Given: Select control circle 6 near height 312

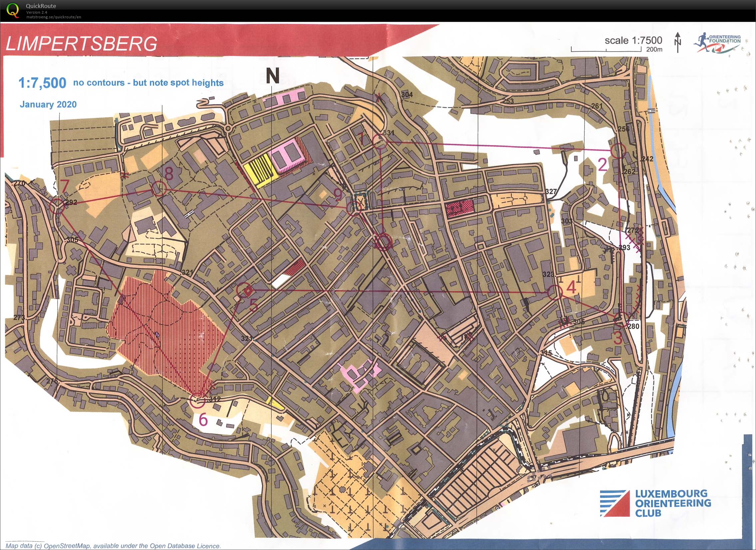Looking at the screenshot, I should 197,401.
